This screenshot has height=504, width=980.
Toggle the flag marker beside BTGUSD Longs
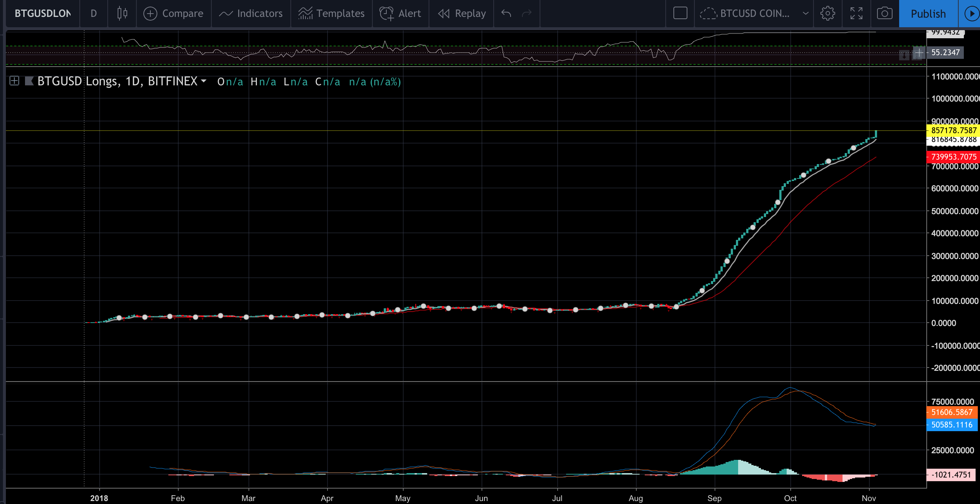click(x=29, y=81)
